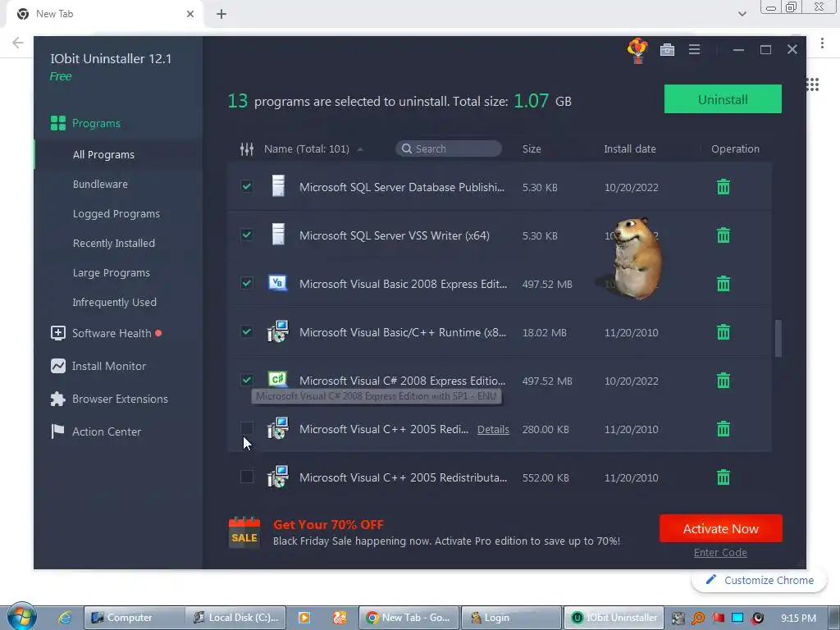Open the column filter settings icon
The height and width of the screenshot is (630, 840).
tap(246, 149)
